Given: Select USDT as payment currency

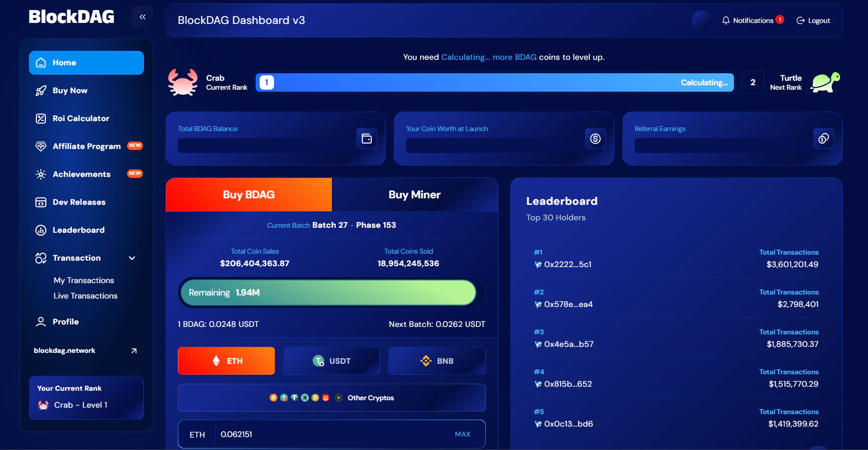Looking at the screenshot, I should point(331,361).
